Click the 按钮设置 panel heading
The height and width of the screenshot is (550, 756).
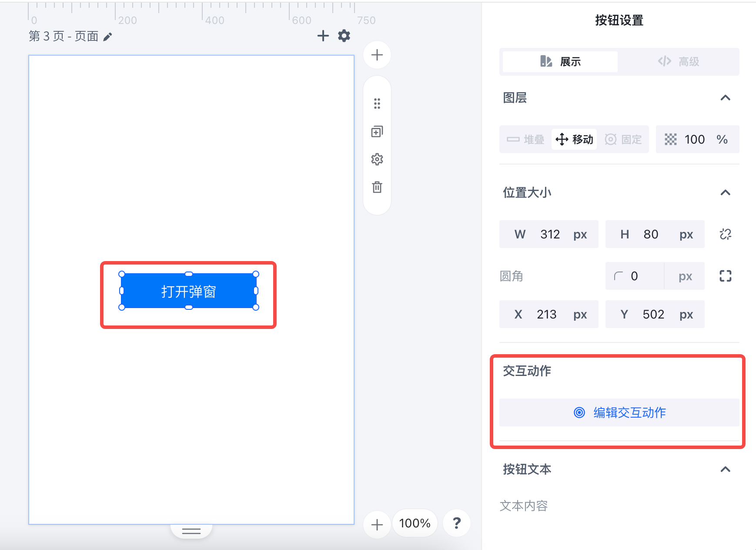click(x=619, y=20)
